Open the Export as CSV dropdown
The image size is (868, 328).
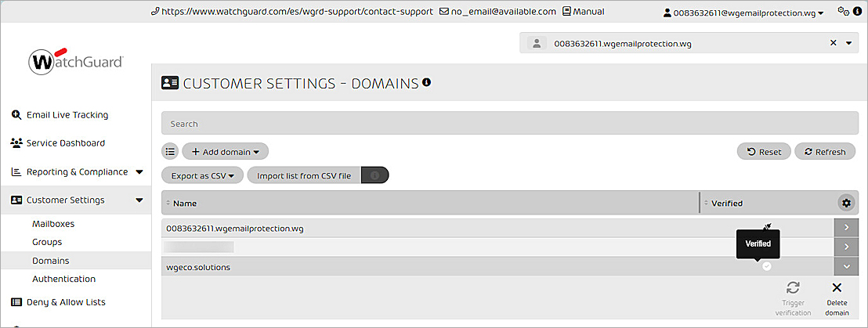pos(203,176)
